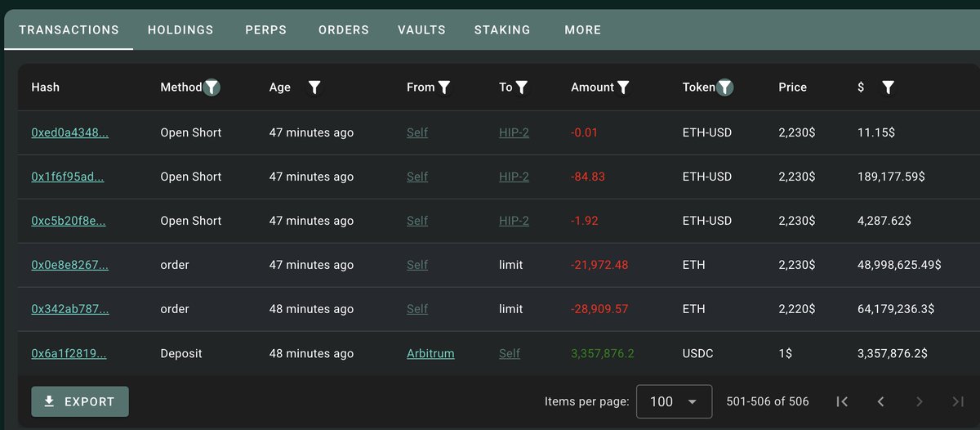The width and height of the screenshot is (980, 430).
Task: Open transaction hash 0xc5b20f8e...
Action: (69, 221)
